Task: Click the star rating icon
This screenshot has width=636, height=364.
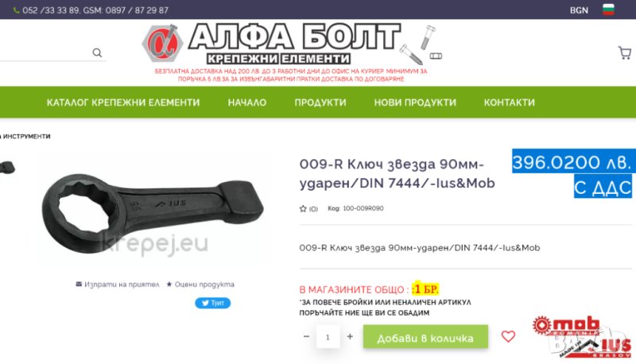Action: pyautogui.click(x=303, y=209)
